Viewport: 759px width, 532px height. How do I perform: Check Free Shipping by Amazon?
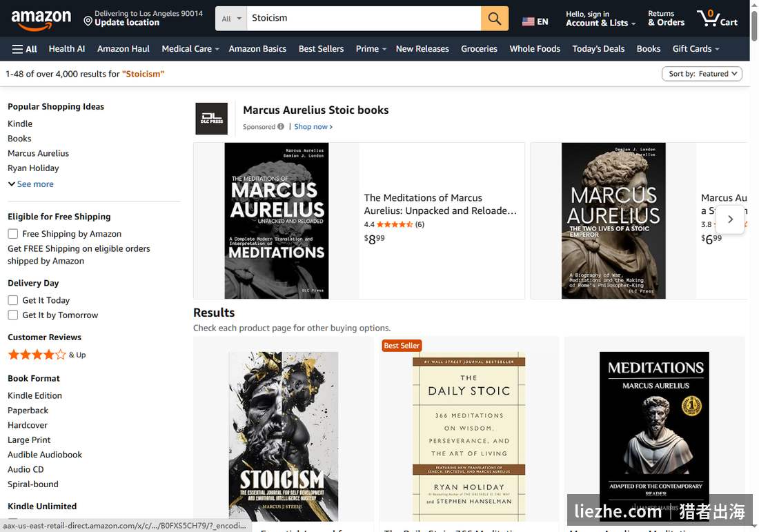click(x=13, y=234)
